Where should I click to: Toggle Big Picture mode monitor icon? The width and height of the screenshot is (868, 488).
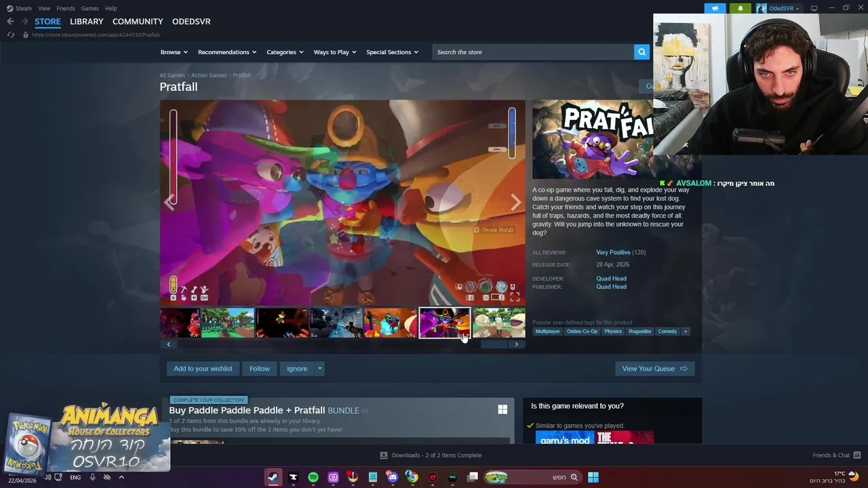click(x=814, y=8)
